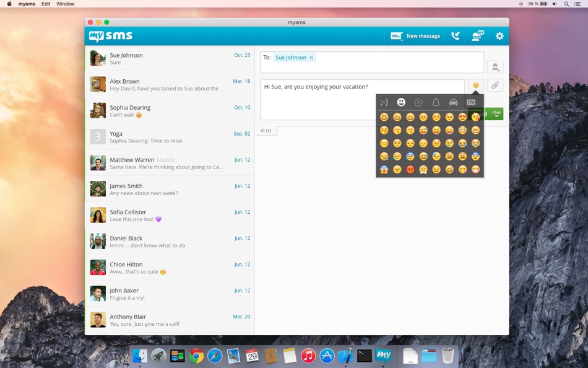This screenshot has width=588, height=368.
Task: Open the Yoga group conversation
Action: pos(170,137)
